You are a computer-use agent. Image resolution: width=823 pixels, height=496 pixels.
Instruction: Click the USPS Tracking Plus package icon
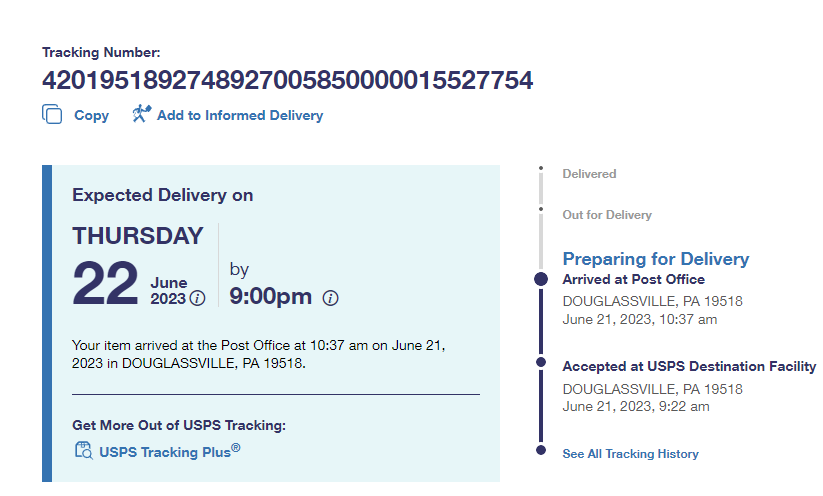[x=83, y=450]
